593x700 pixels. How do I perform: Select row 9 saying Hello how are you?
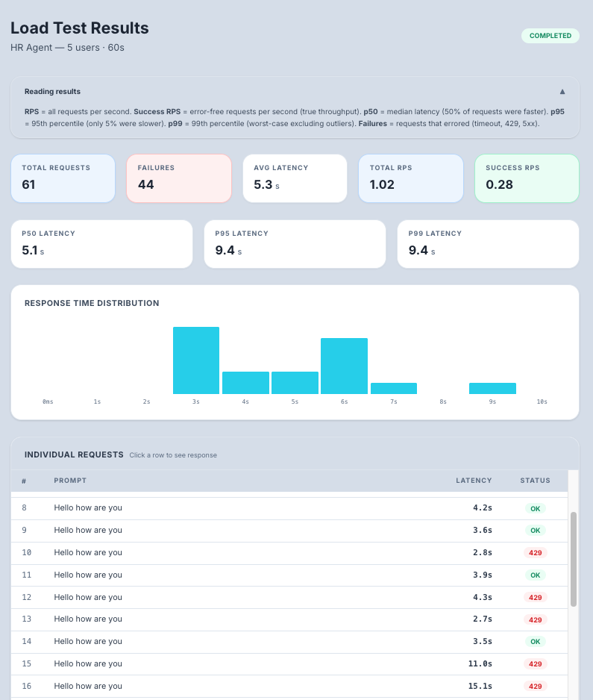pos(224,530)
